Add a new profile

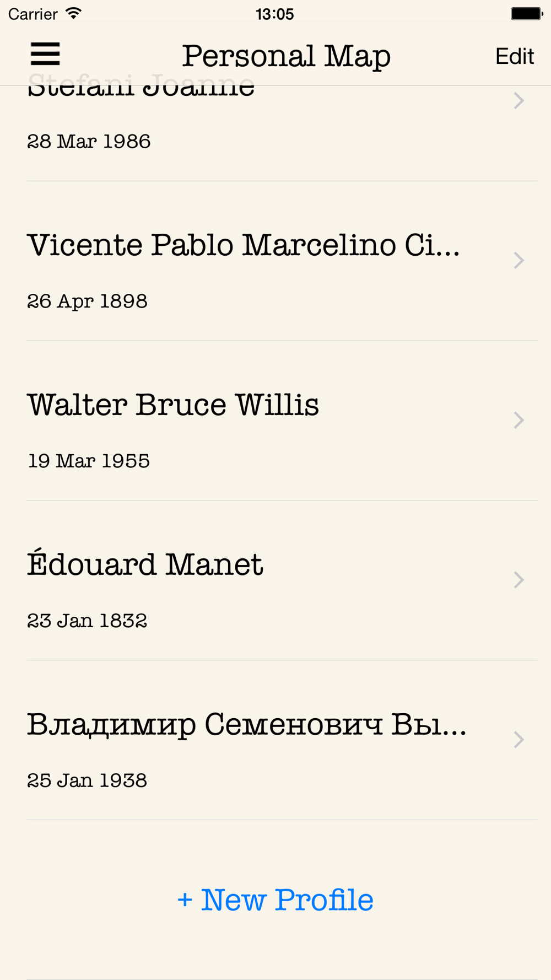click(x=275, y=900)
